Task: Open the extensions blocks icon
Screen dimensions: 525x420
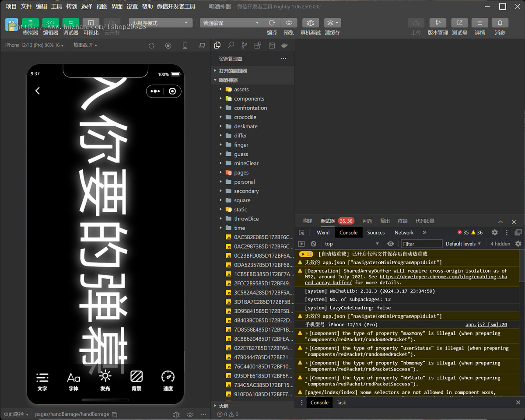Action: click(258, 45)
